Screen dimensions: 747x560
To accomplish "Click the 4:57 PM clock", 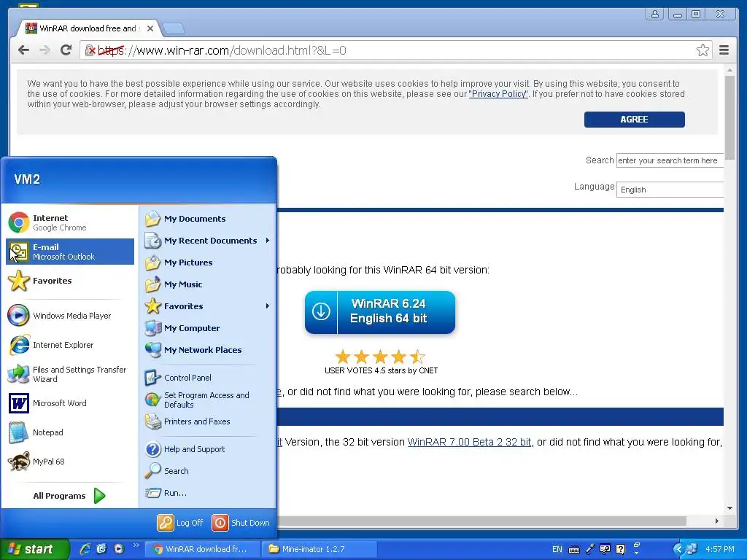I will tap(720, 549).
